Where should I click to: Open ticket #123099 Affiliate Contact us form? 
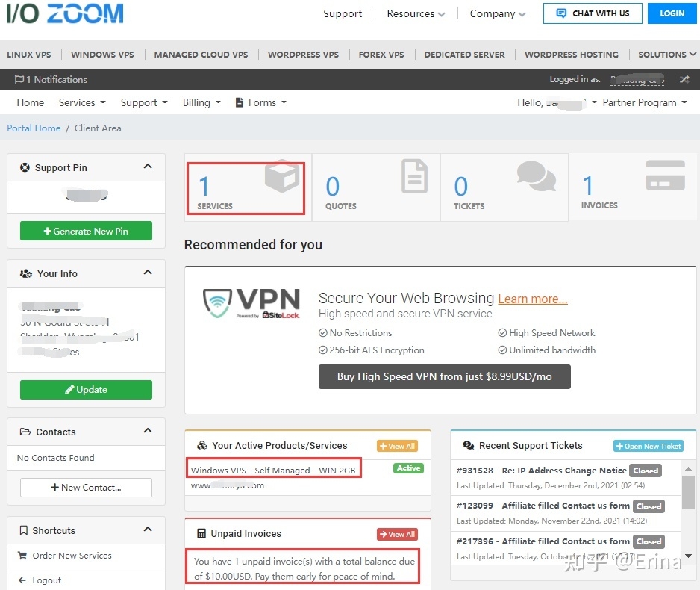[543, 505]
